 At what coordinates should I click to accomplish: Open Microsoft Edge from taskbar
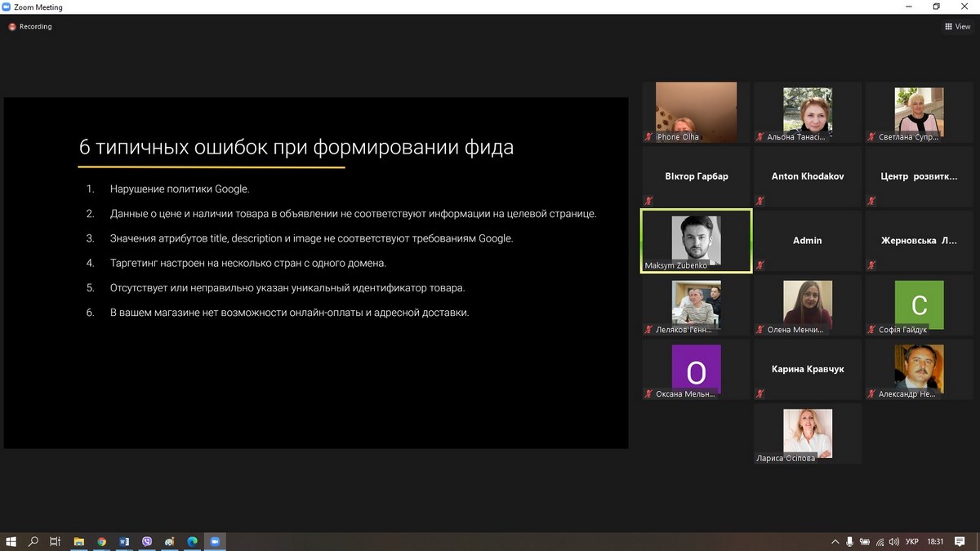(x=193, y=541)
